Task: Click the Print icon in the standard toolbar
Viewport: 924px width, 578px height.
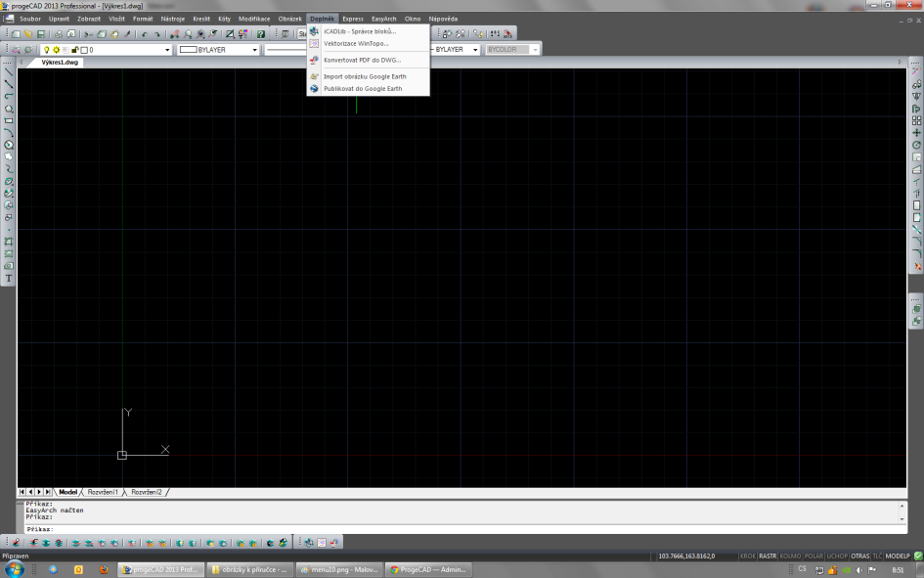Action: 59,34
